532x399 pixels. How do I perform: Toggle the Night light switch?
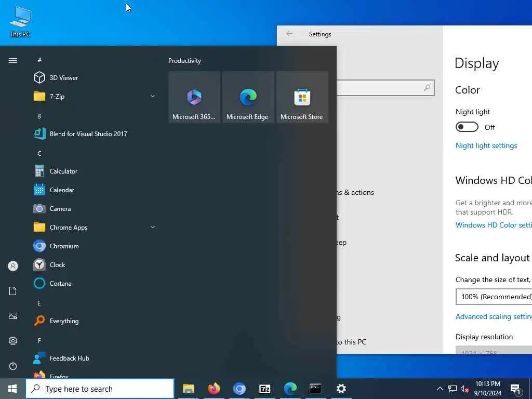point(467,127)
